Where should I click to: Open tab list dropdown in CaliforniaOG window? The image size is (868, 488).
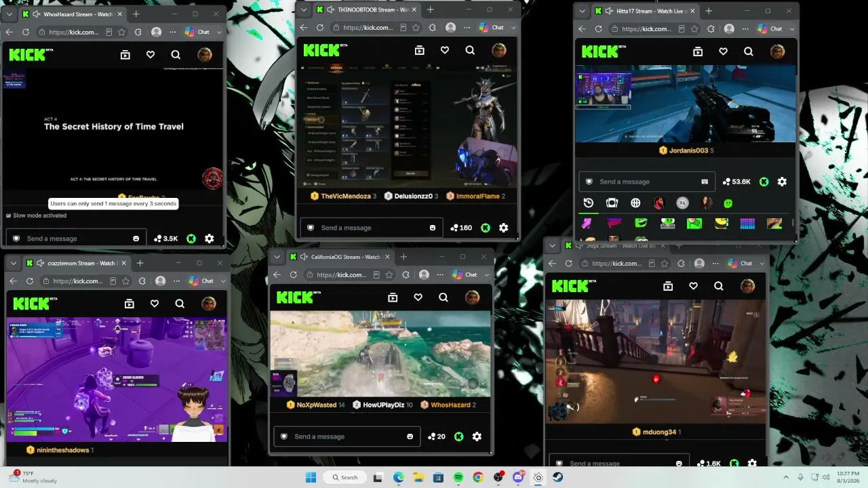[x=278, y=257]
